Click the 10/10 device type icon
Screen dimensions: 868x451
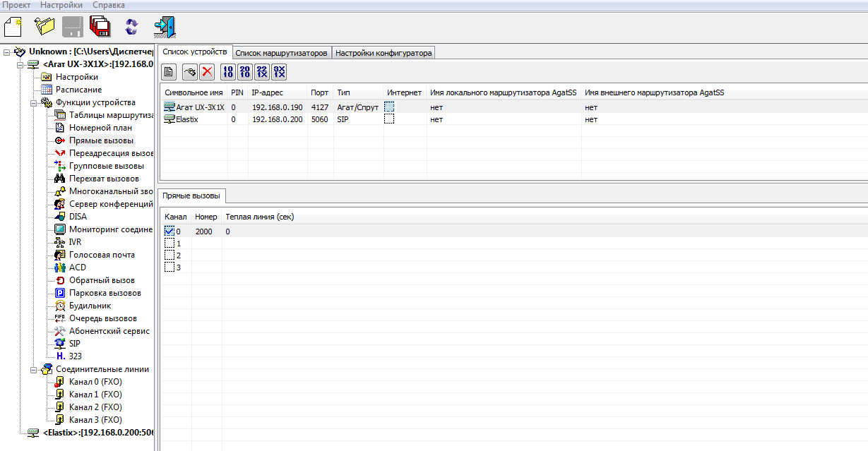click(x=227, y=71)
